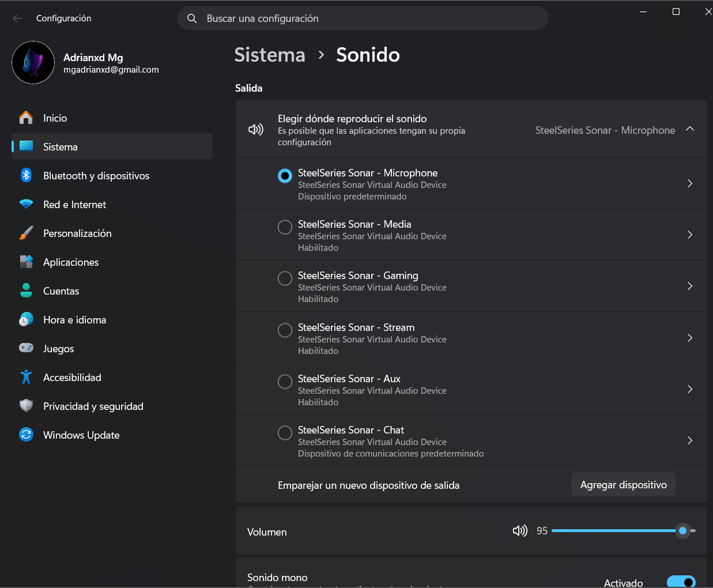Focus the Buscar una configuración search box

(363, 18)
